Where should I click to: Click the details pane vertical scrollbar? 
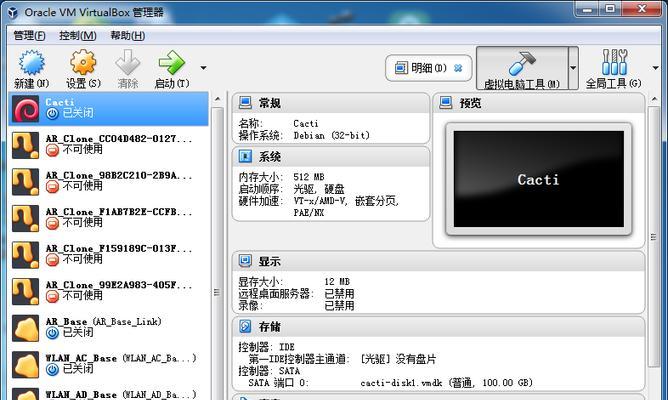click(x=654, y=236)
